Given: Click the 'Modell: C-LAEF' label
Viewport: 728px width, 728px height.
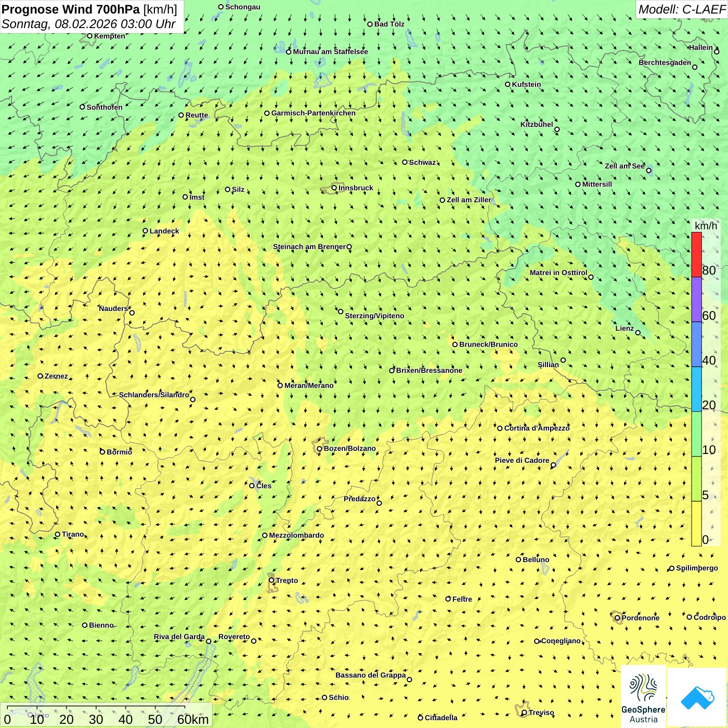Looking at the screenshot, I should [x=682, y=9].
